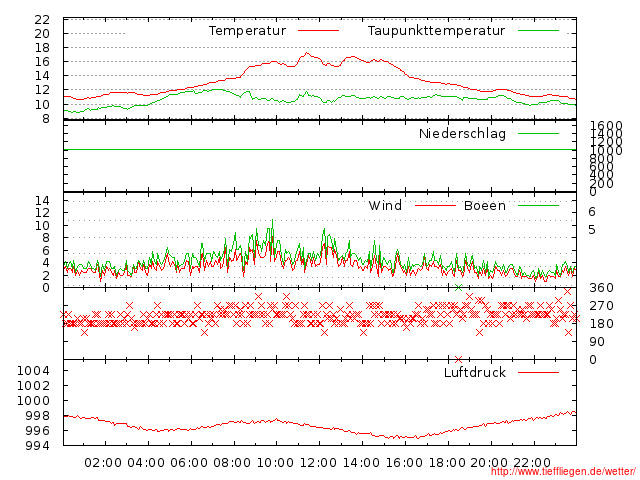
Task: Select the red Luftdruck legend line
Action: 538,372
